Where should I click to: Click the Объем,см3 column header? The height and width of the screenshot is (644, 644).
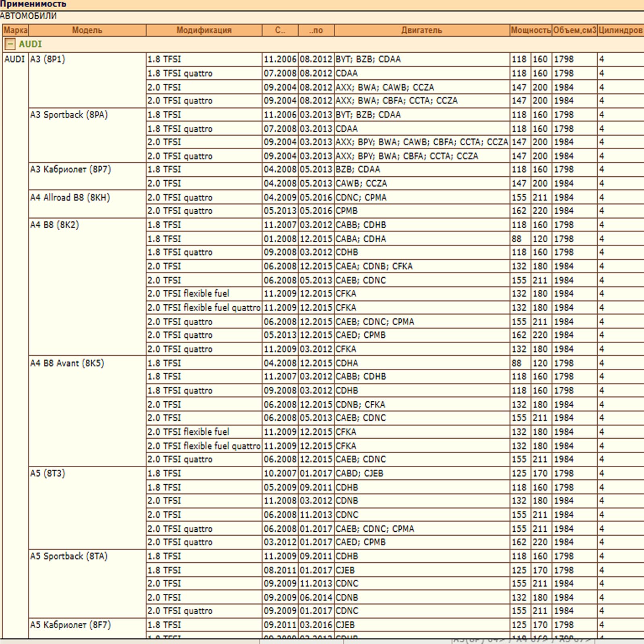[574, 30]
